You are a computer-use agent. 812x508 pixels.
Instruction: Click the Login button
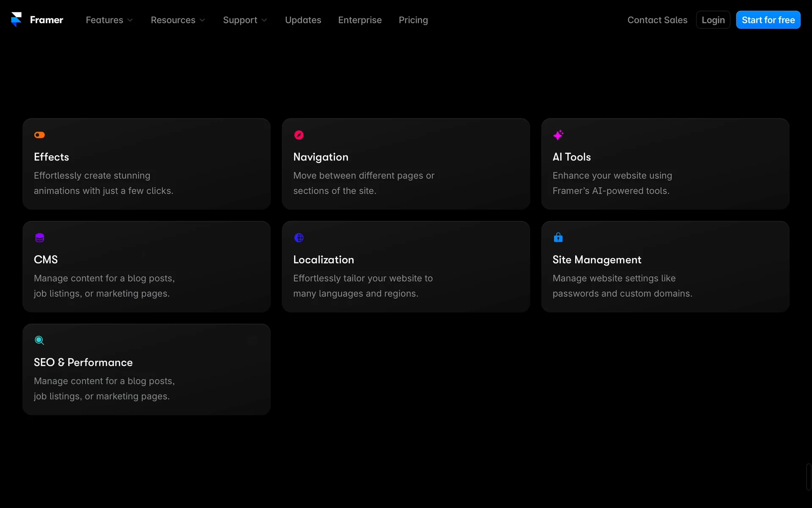[713, 20]
